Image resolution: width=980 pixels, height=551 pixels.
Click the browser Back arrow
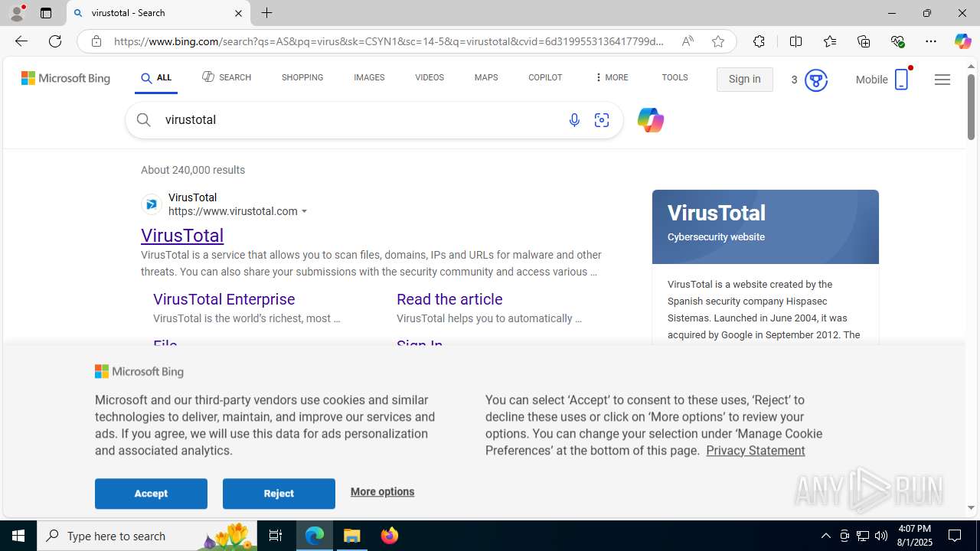[x=21, y=41]
